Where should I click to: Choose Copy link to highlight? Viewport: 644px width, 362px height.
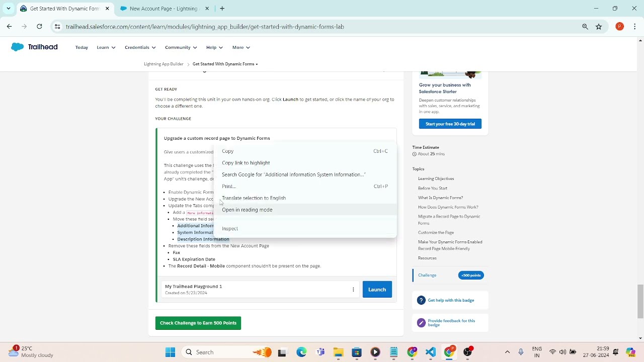[305, 163]
